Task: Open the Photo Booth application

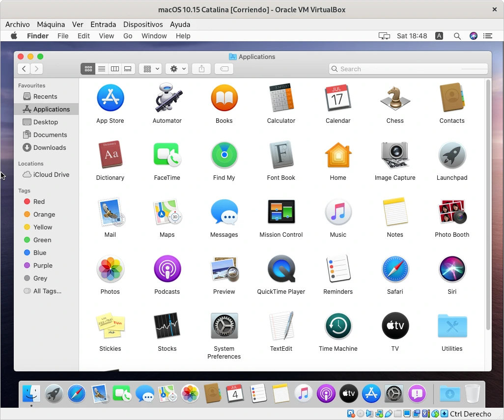Action: (x=452, y=212)
